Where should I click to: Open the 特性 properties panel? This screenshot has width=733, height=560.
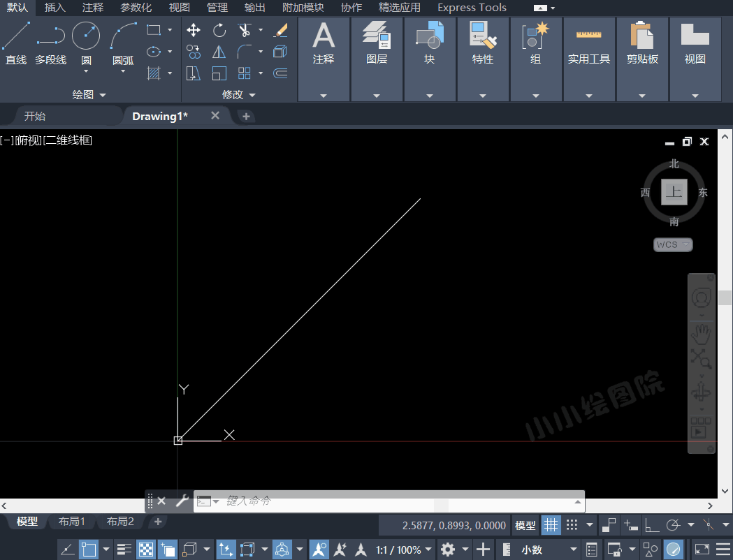tap(483, 59)
